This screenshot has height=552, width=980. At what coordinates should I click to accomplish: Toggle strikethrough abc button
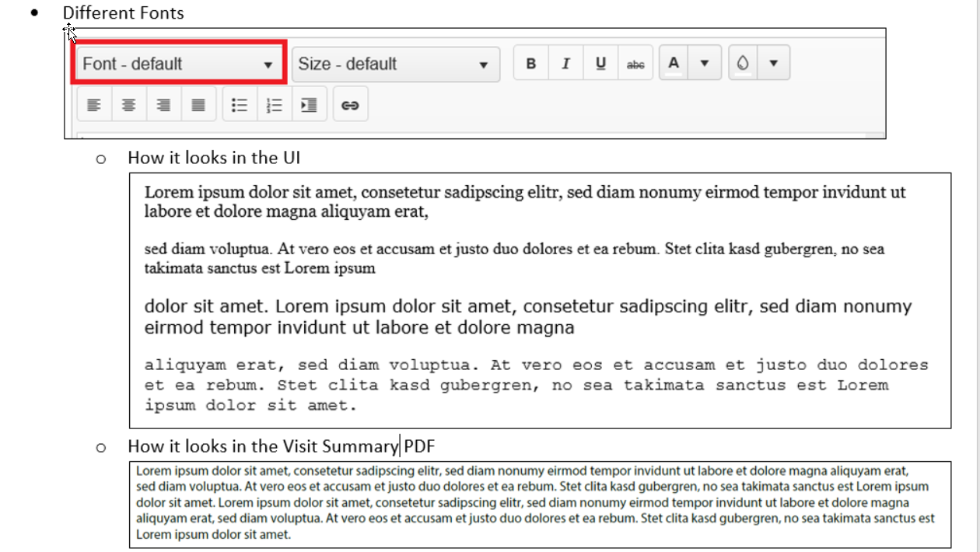tap(635, 64)
